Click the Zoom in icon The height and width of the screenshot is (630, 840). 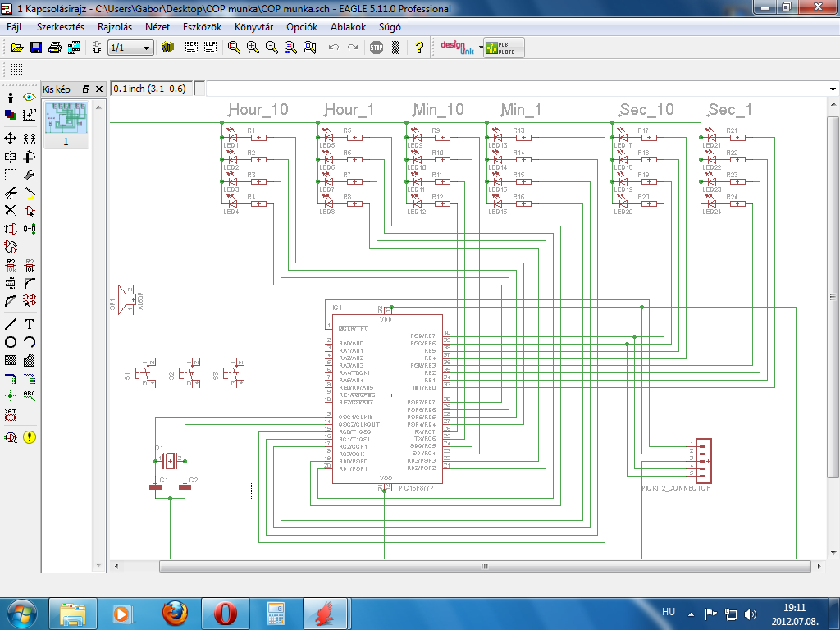point(253,48)
